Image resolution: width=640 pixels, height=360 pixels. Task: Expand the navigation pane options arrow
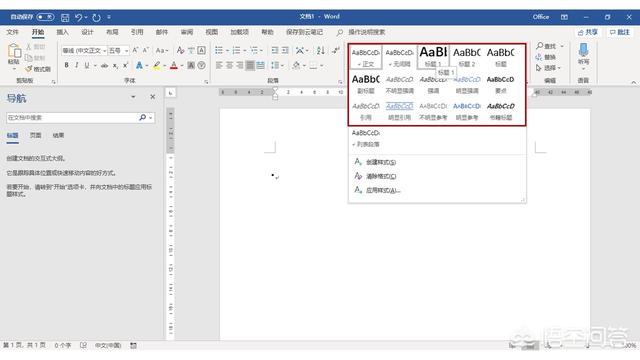click(x=133, y=97)
